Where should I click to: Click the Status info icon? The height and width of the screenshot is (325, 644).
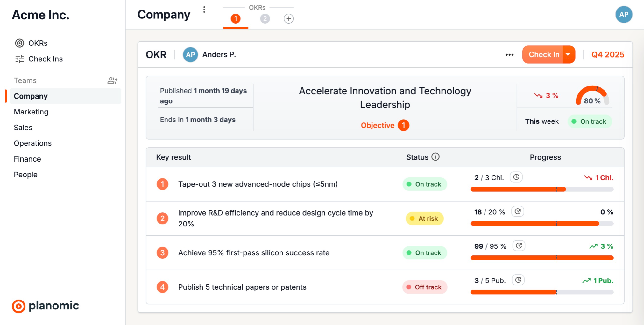click(x=435, y=157)
